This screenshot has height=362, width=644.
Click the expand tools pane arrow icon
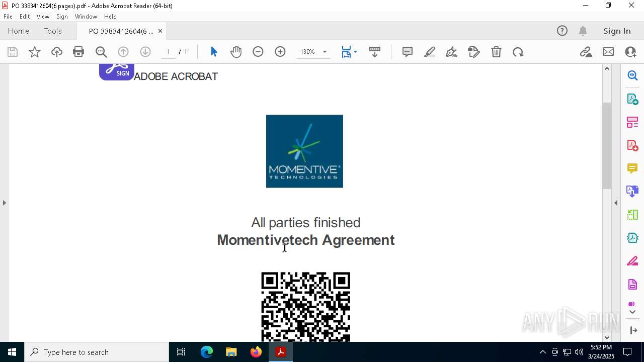633,330
